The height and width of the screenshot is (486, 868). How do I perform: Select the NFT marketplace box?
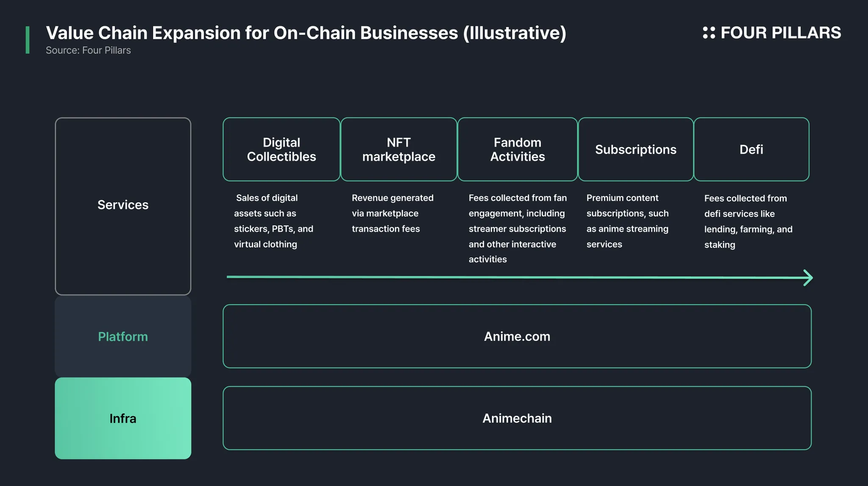(399, 149)
